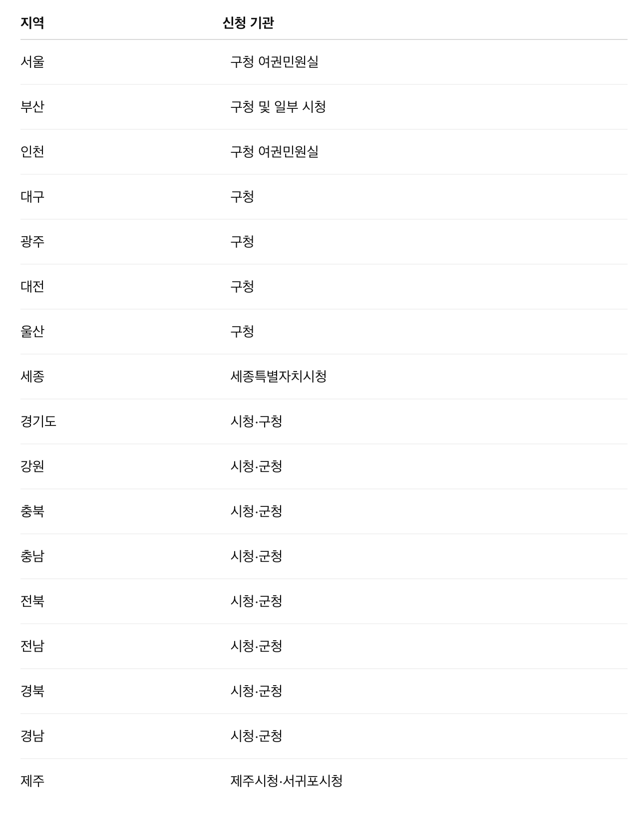Click 세종특별자치시청 agency text

[x=278, y=377]
